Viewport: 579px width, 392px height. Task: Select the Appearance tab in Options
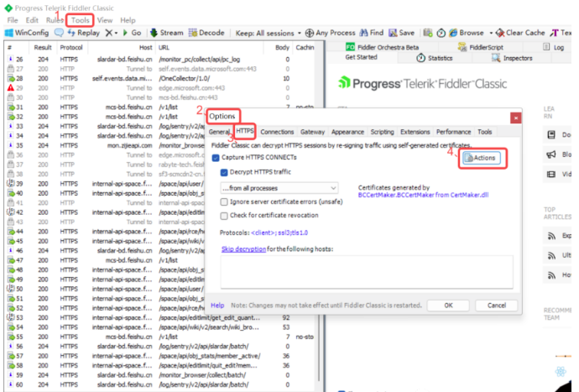coord(347,132)
